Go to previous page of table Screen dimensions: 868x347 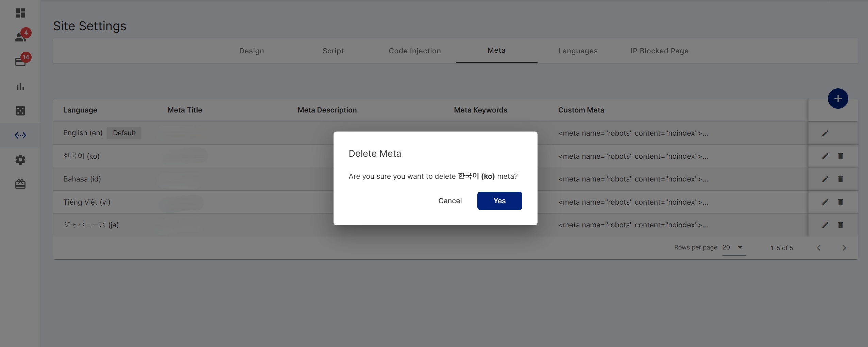[x=819, y=248]
